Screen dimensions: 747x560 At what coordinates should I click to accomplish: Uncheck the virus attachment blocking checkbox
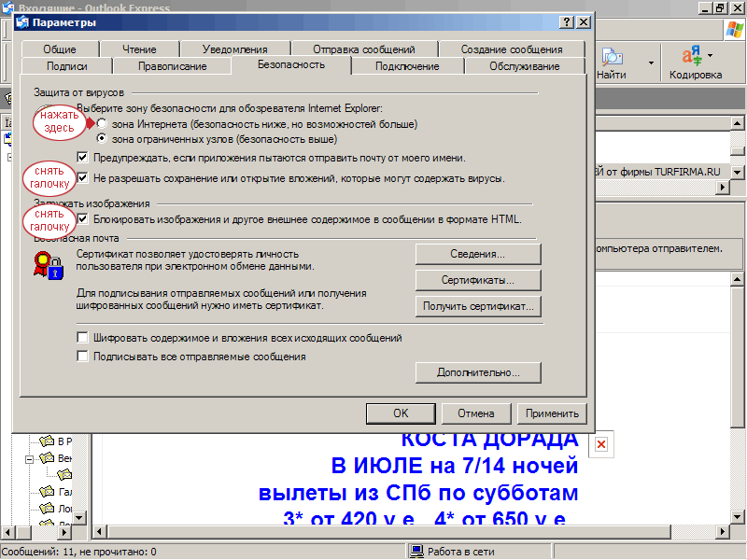[x=83, y=177]
